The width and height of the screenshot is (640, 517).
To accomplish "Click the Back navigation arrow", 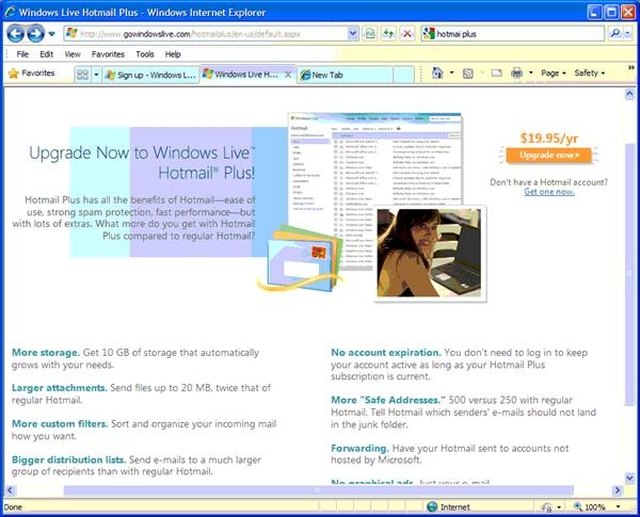I will pos(16,33).
